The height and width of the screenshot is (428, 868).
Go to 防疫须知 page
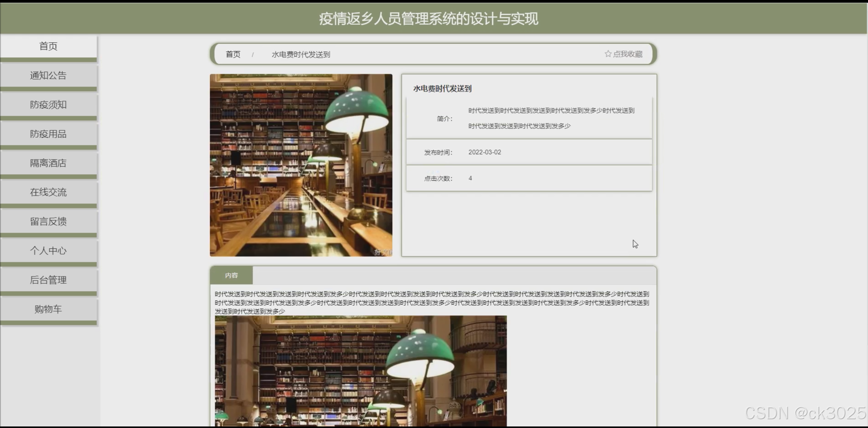tap(48, 105)
